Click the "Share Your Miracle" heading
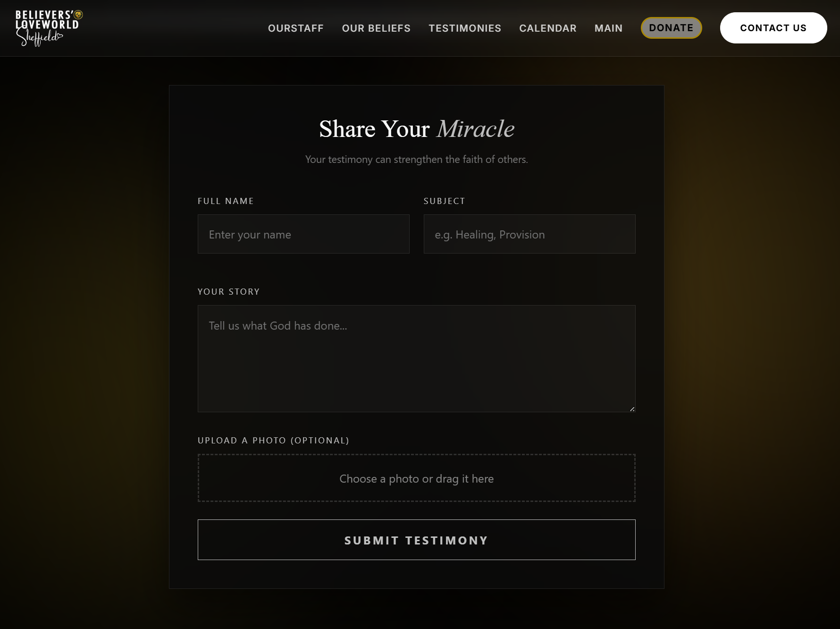Screen dimensions: 840x629 click(417, 129)
